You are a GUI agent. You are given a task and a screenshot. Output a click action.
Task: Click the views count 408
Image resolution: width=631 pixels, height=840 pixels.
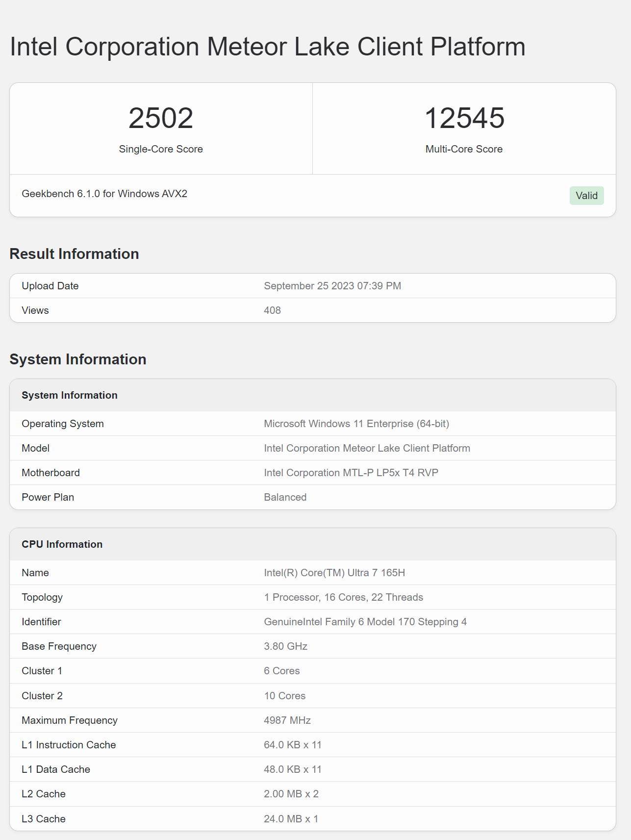(x=272, y=310)
